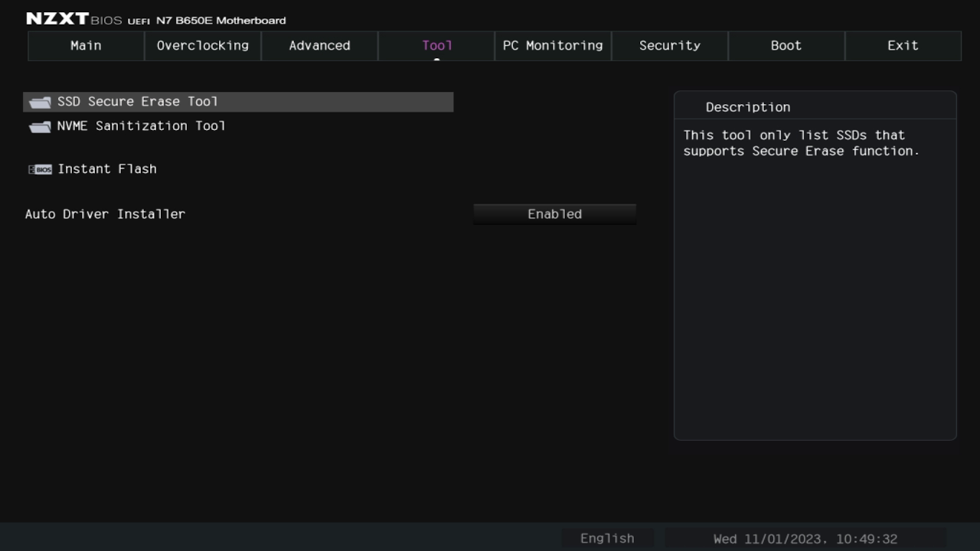
Task: Open the English language selector
Action: [606, 538]
